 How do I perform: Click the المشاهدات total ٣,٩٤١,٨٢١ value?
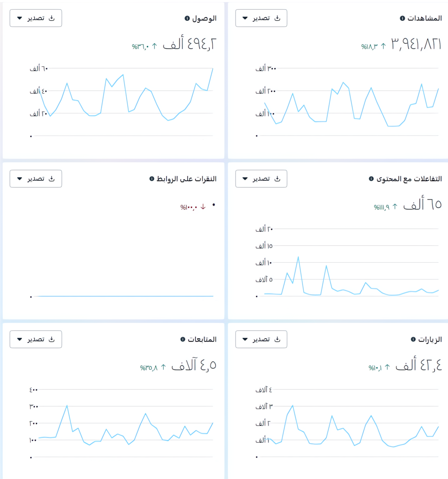[x=416, y=44]
